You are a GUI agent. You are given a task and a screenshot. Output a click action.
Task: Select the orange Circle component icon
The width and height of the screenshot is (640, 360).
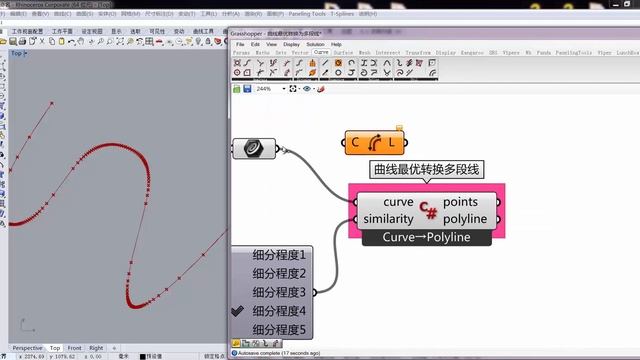(338, 62)
